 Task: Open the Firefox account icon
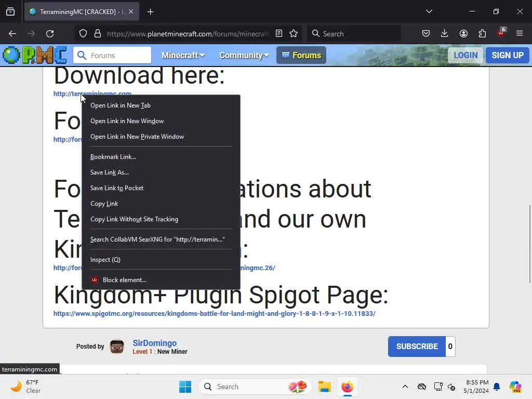tap(463, 34)
